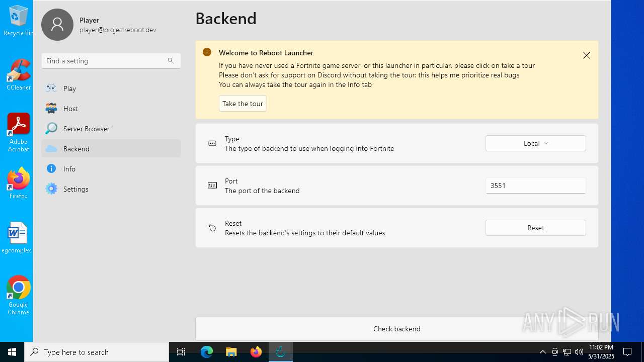Click the Backend cloud icon

click(51, 149)
